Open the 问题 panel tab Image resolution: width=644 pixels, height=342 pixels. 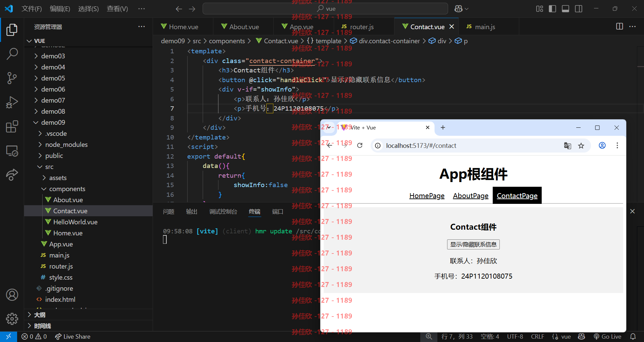169,212
